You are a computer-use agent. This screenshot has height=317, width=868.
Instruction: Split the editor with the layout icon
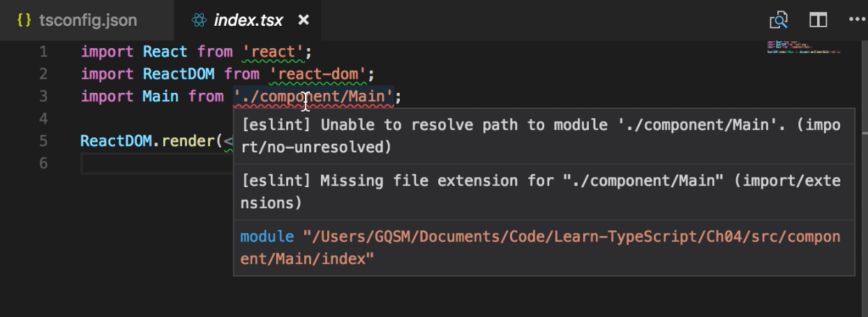click(818, 20)
